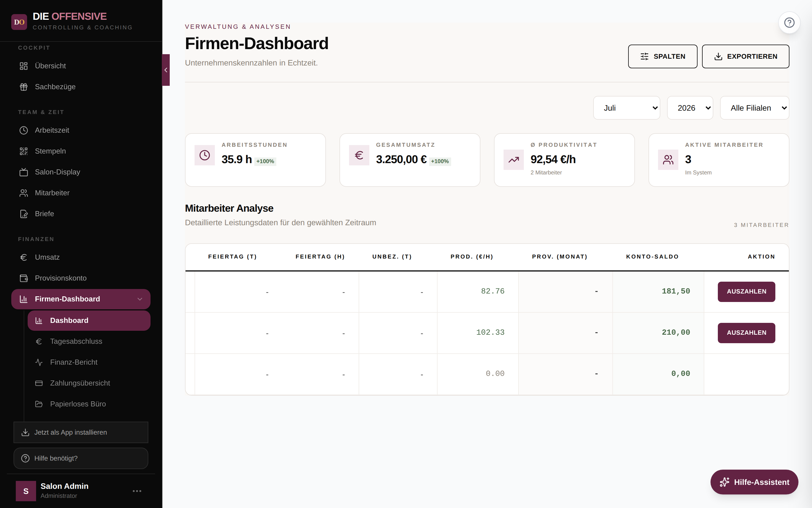Click the DO logo badge
The width and height of the screenshot is (812, 508).
click(x=19, y=22)
